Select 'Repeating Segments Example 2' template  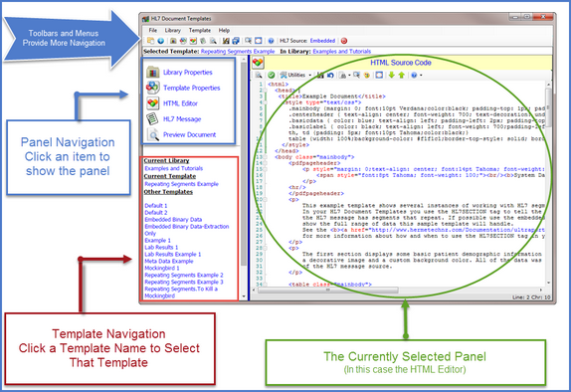[x=184, y=275]
